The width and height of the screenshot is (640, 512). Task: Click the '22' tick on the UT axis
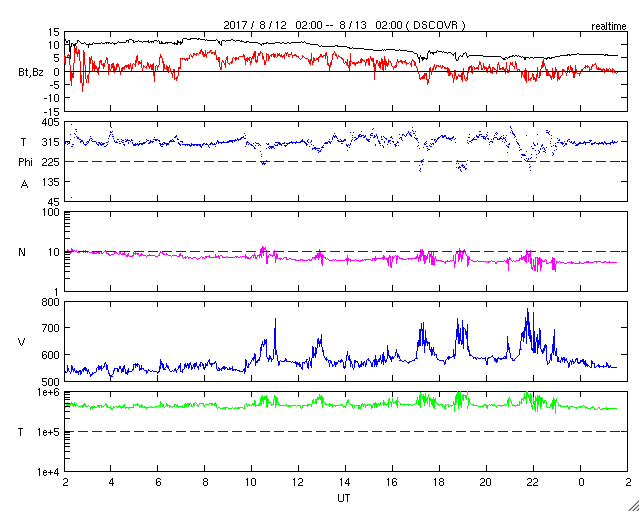point(534,482)
